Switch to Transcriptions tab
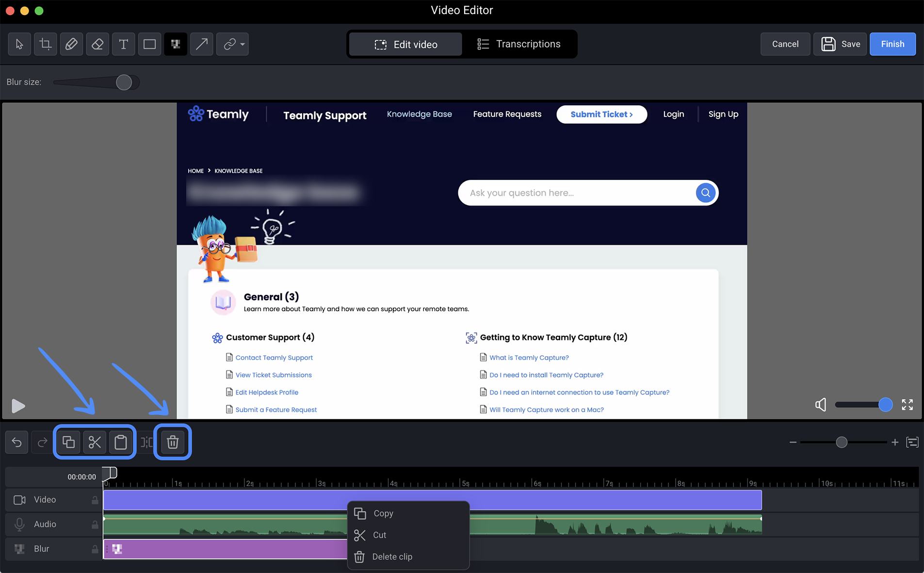The height and width of the screenshot is (573, 924). (519, 44)
